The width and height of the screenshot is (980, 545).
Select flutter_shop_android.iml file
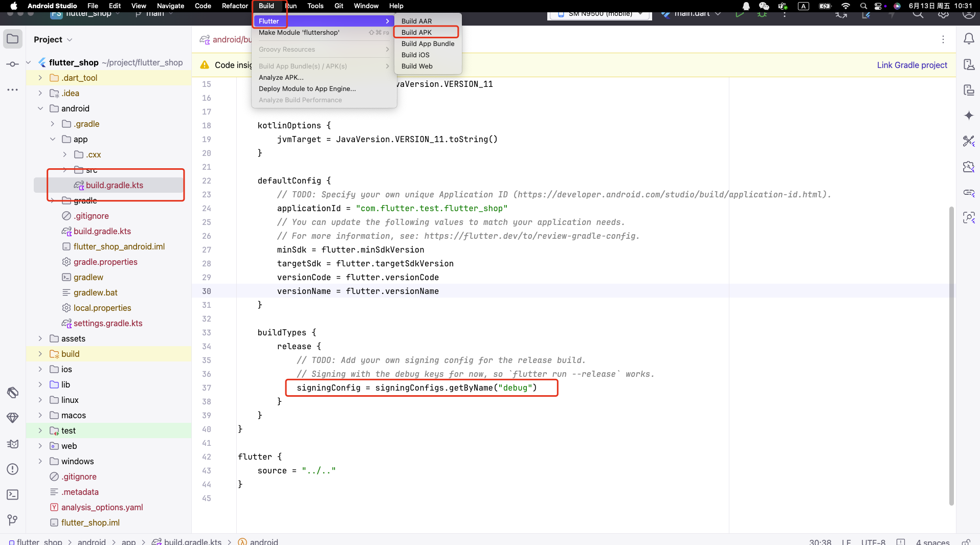(x=119, y=246)
